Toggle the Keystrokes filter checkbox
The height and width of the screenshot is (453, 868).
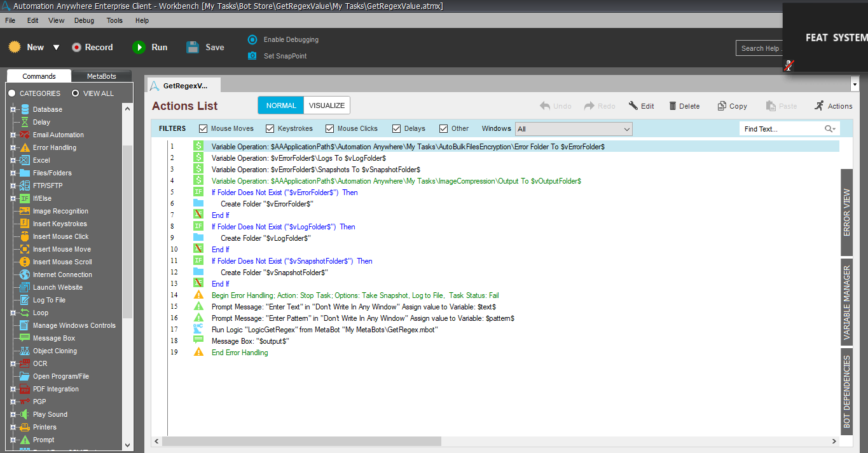pos(270,128)
